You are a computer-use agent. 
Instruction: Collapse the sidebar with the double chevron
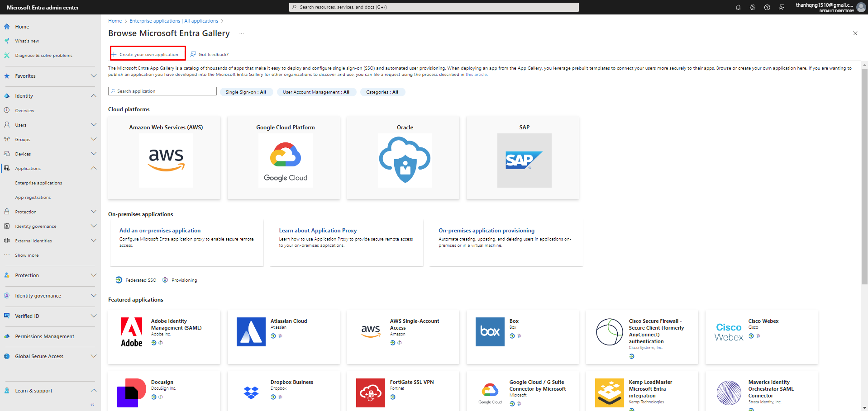pyautogui.click(x=92, y=405)
